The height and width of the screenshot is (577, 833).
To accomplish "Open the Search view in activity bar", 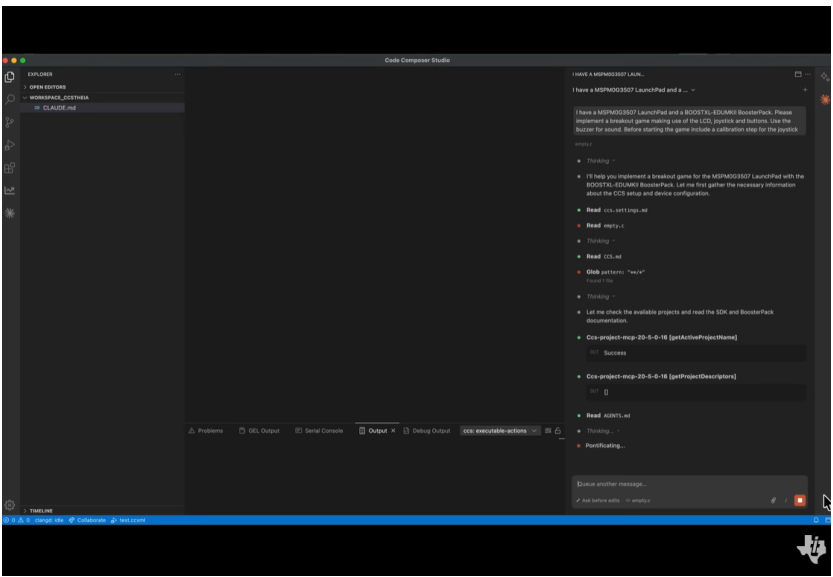I will [10, 99].
